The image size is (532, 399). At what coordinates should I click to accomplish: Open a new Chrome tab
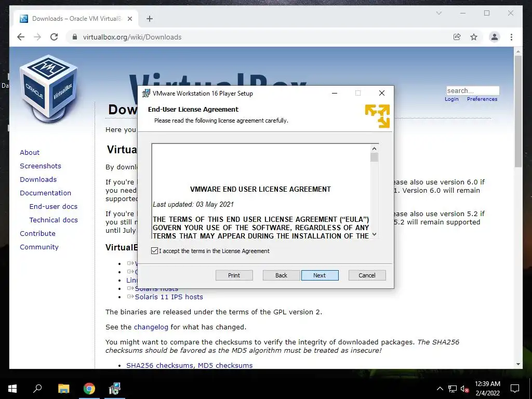[x=150, y=19]
